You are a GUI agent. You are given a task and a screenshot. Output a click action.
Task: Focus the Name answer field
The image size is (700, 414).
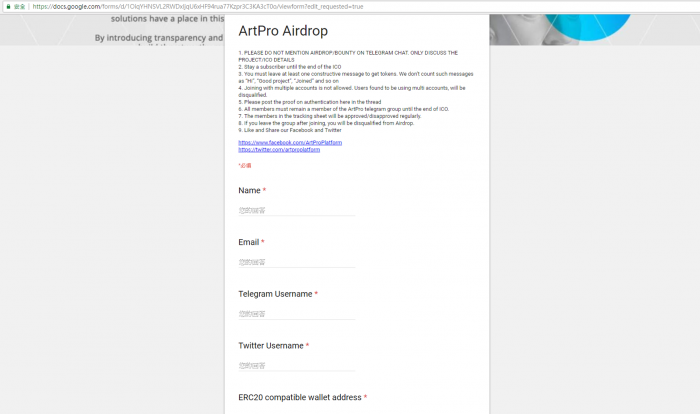point(297,210)
